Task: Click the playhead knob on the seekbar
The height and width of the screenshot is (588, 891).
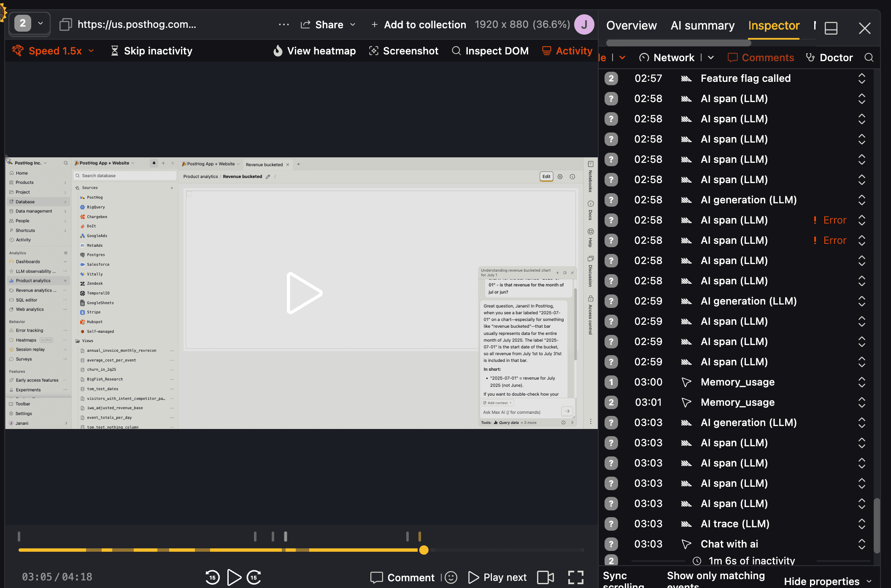Action: (424, 550)
